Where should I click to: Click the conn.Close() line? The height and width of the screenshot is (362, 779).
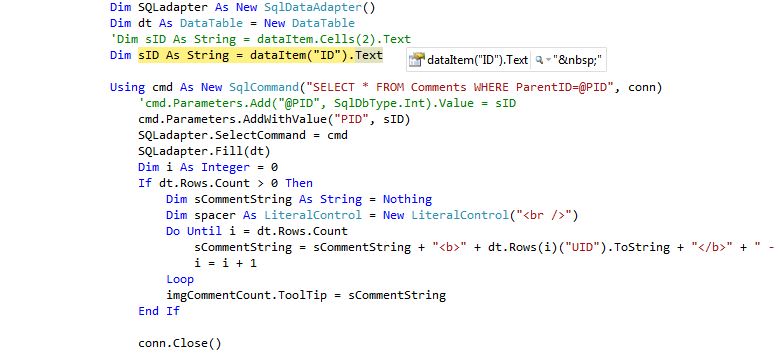point(180,343)
